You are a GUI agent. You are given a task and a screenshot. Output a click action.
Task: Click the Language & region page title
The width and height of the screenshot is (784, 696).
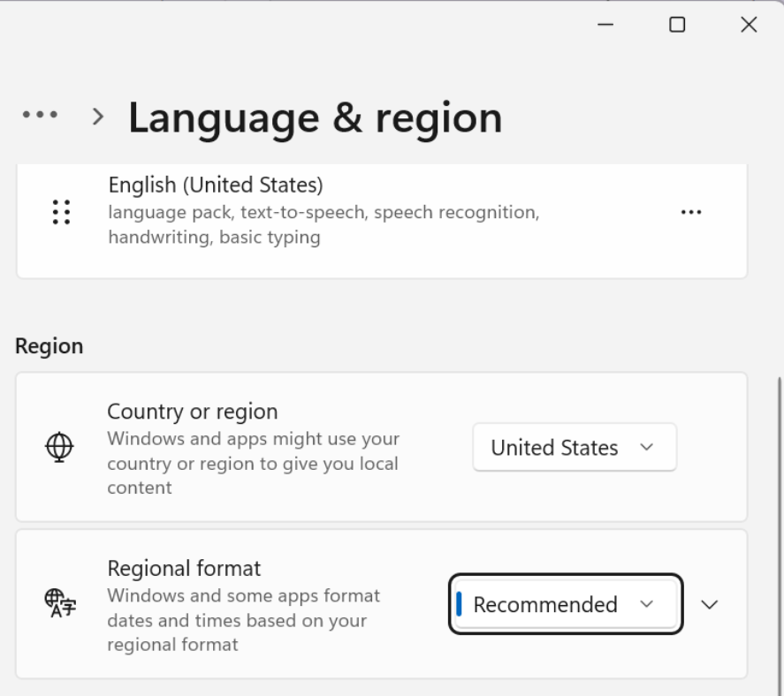pos(316,116)
